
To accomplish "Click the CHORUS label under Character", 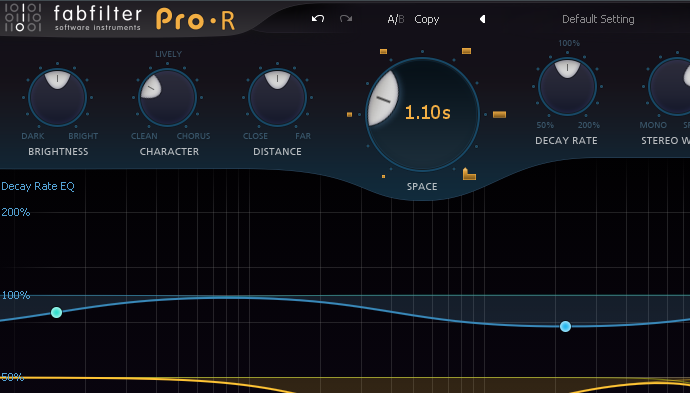I will point(193,136).
